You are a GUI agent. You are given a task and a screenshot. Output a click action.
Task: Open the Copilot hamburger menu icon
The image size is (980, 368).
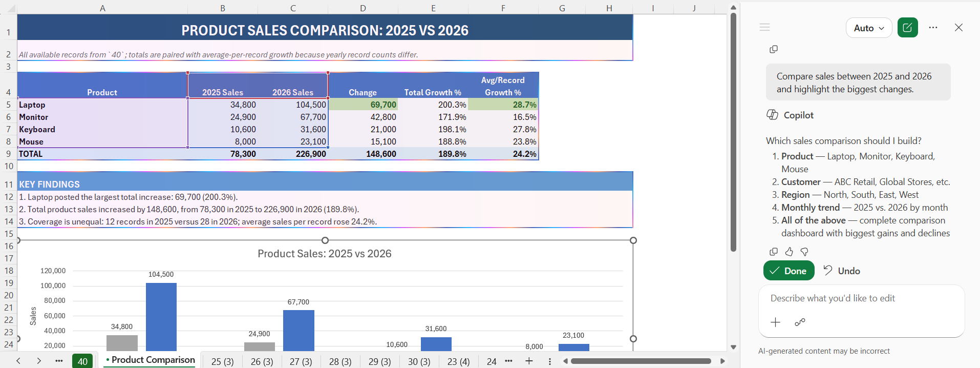[x=764, y=28]
